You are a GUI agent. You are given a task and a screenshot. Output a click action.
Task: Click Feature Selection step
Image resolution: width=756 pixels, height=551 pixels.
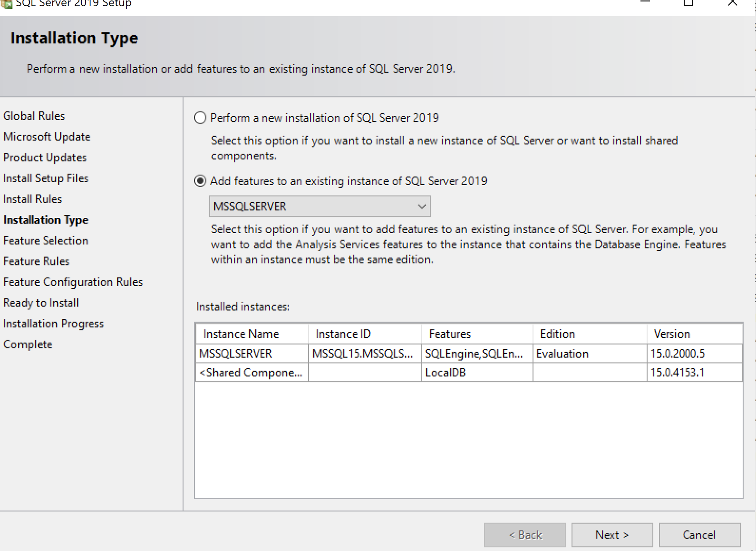coord(46,241)
